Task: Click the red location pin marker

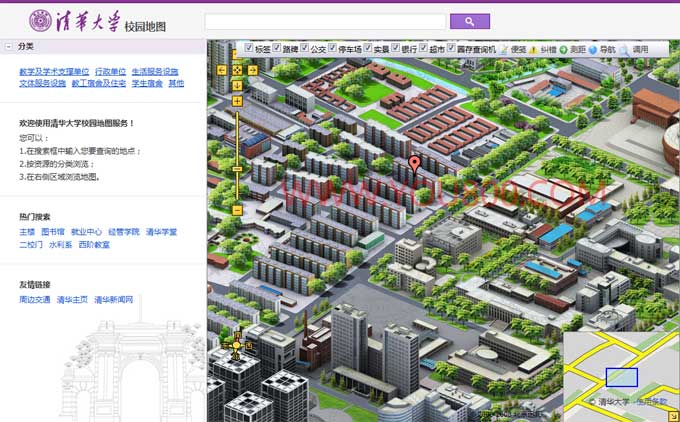Action: tap(415, 164)
